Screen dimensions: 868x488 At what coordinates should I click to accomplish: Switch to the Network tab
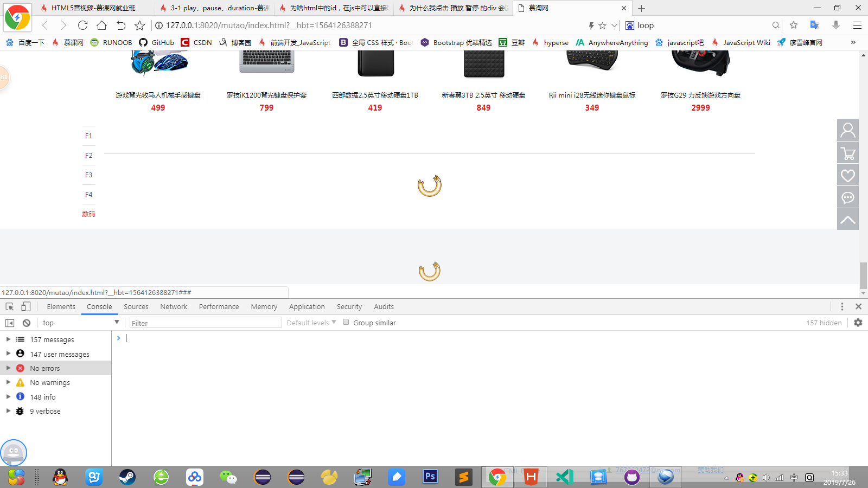(174, 306)
